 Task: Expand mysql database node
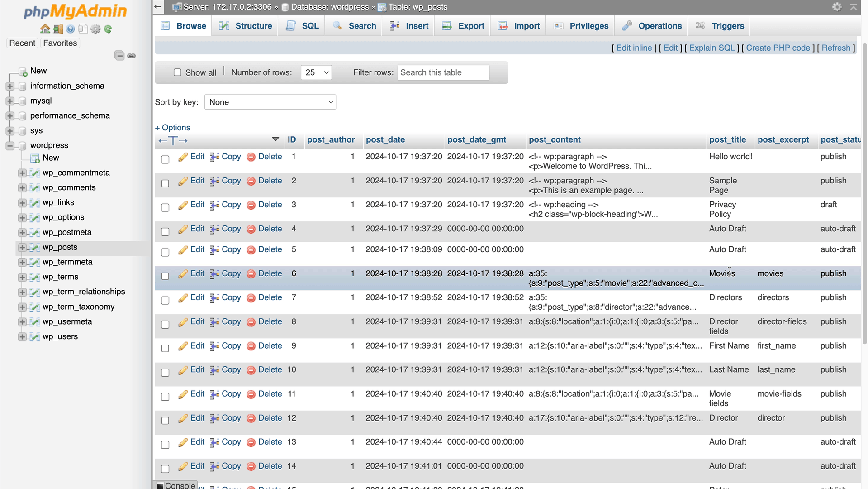pos(10,101)
